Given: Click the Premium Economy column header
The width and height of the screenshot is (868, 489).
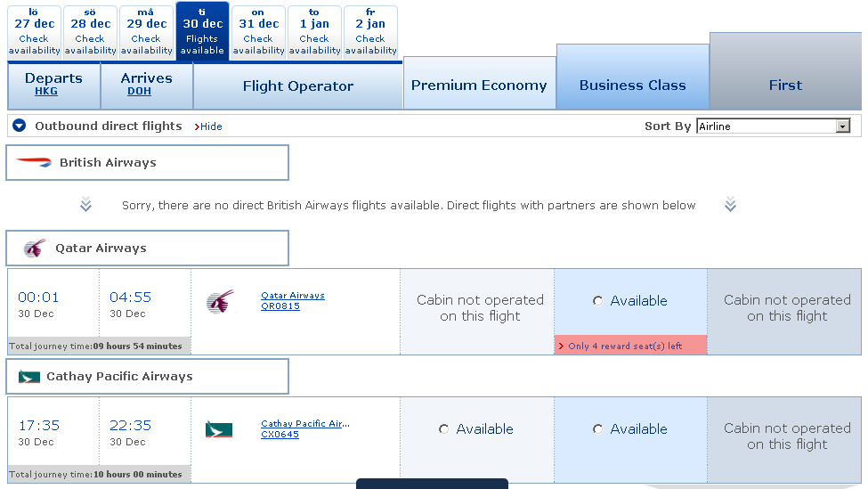Looking at the screenshot, I should pyautogui.click(x=479, y=86).
